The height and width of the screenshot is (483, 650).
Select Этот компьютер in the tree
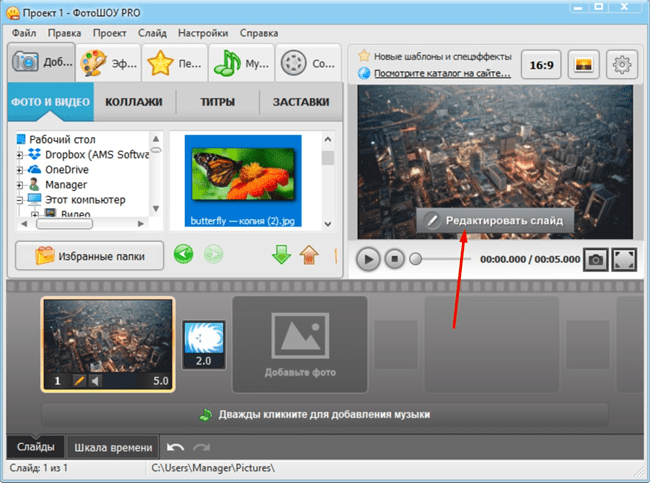click(85, 200)
